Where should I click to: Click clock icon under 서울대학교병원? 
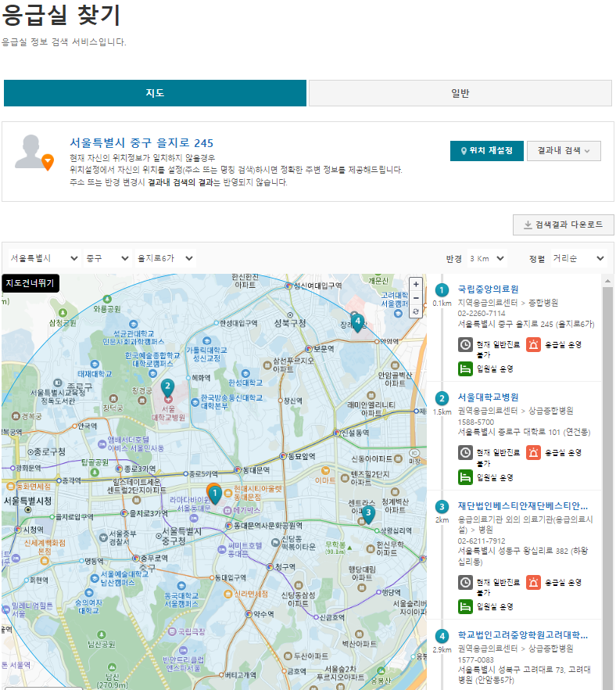tap(465, 452)
